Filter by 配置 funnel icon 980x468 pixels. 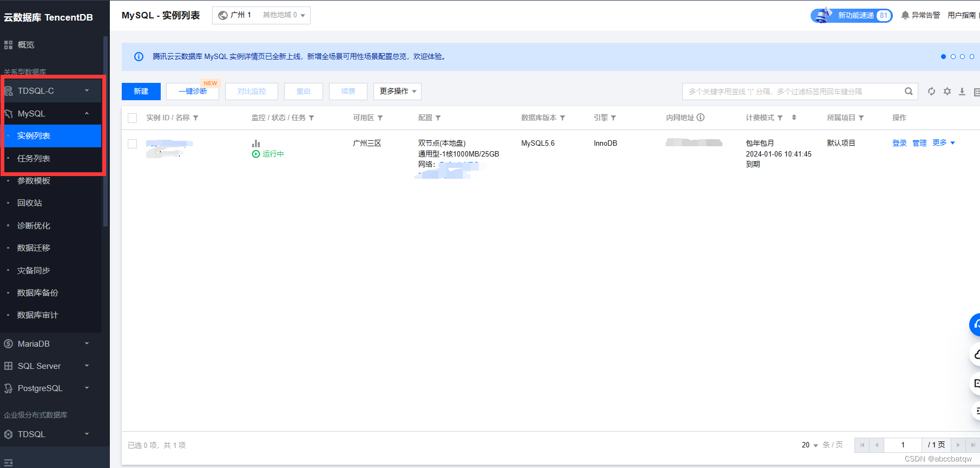(438, 118)
